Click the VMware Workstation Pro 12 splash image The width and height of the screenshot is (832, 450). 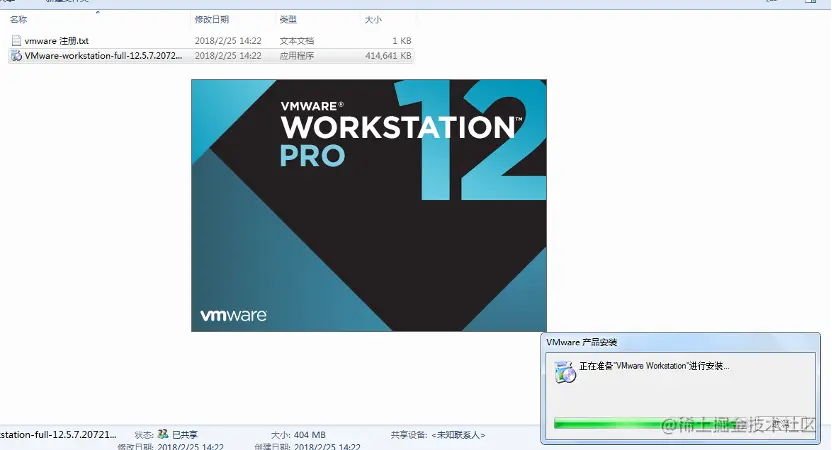click(369, 205)
